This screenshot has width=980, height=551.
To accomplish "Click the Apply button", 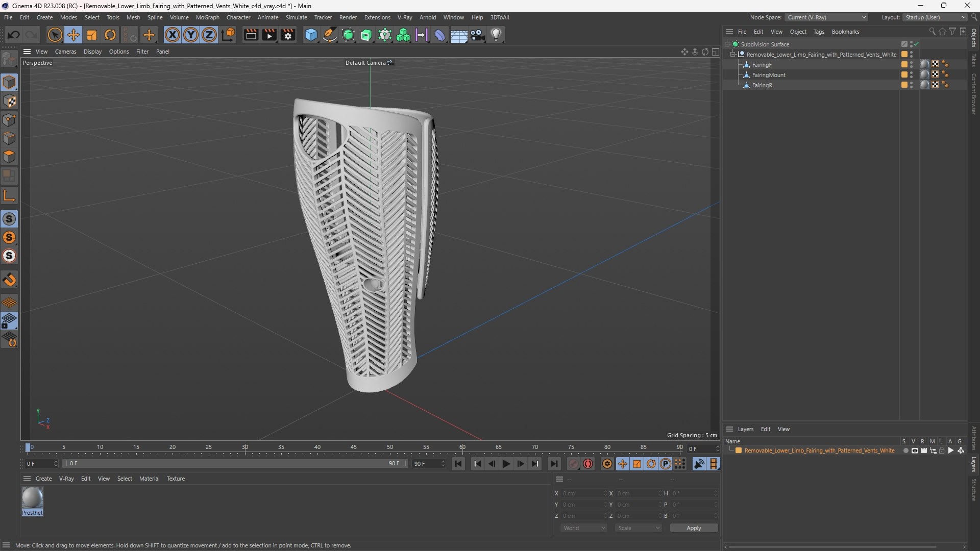I will click(x=694, y=528).
